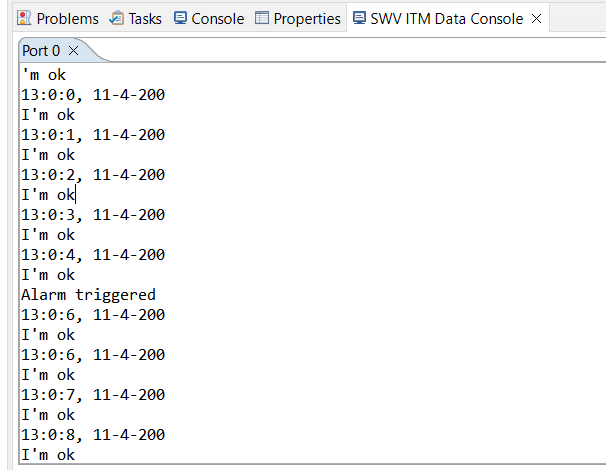
Task: Click the "Alarm triggered" output line
Action: [88, 295]
